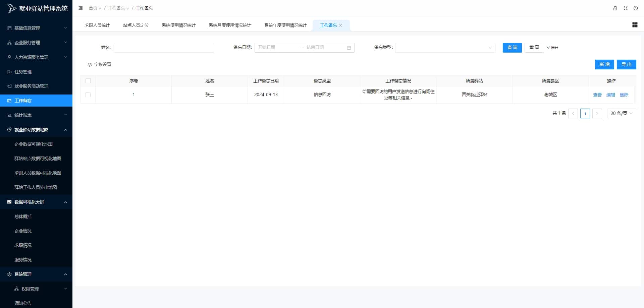Click the system logo icon

pyautogui.click(x=12, y=8)
